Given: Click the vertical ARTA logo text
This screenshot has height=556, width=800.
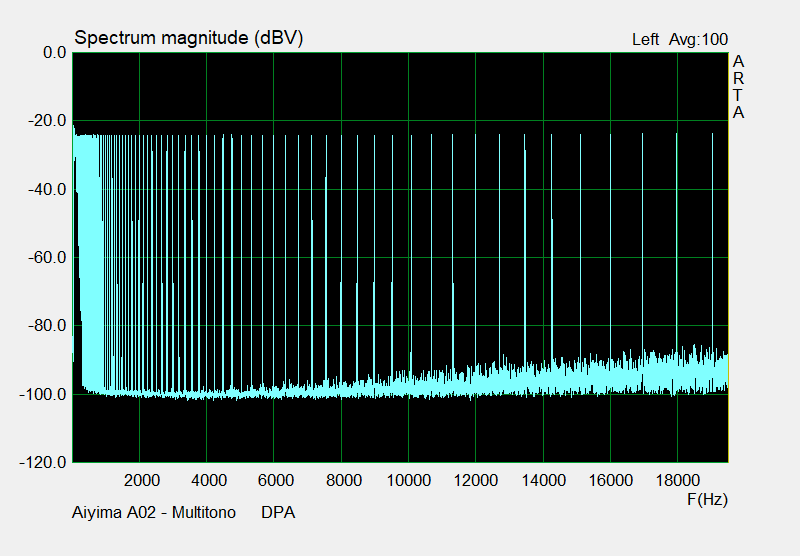Looking at the screenshot, I should [x=738, y=87].
